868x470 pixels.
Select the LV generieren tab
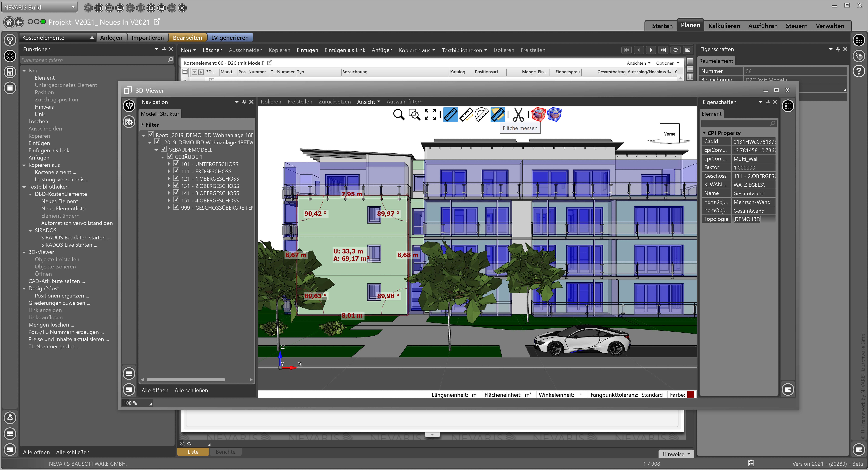(230, 37)
